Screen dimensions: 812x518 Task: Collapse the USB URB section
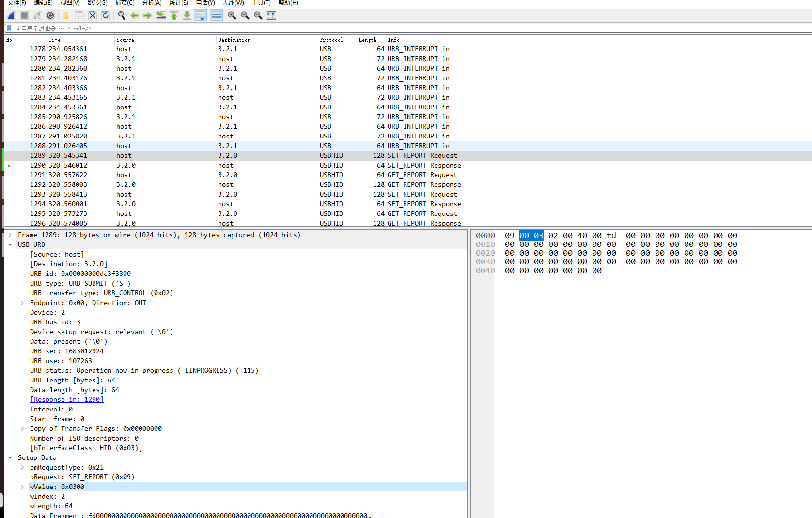pos(10,244)
